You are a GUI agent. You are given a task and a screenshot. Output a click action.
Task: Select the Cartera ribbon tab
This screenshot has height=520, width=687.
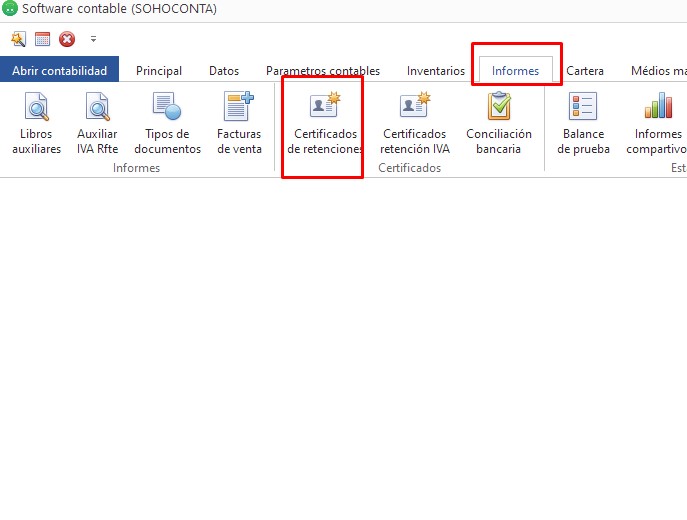(x=585, y=71)
